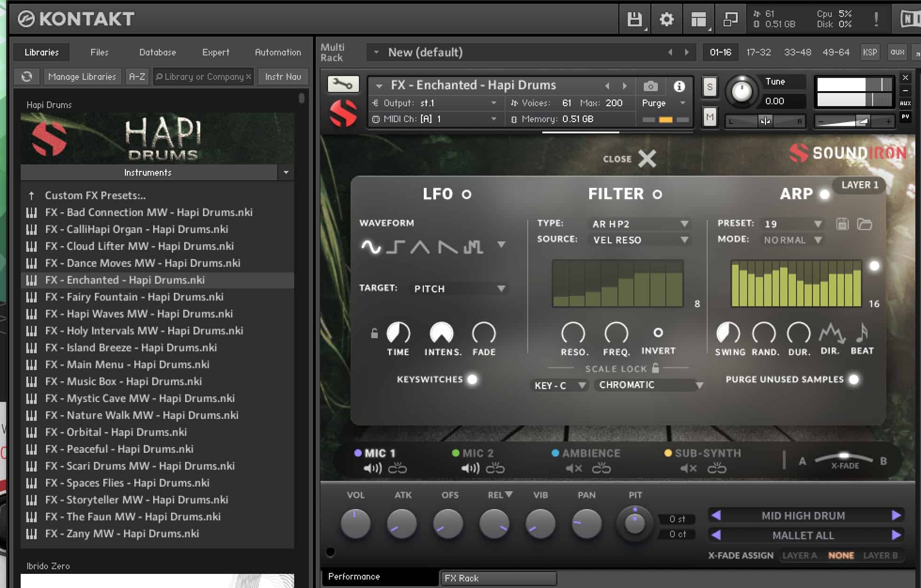Viewport: 921px width, 588px height.
Task: Click LAYER 1 button
Action: (859, 185)
